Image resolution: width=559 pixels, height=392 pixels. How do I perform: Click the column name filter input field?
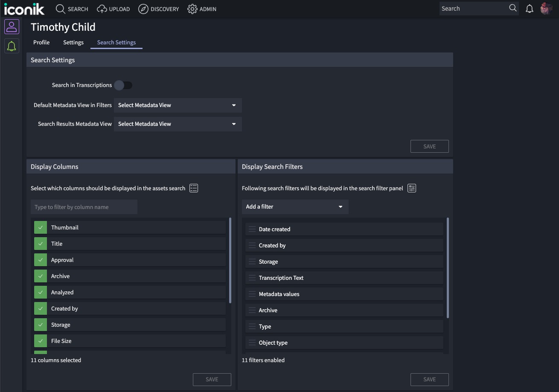84,206
